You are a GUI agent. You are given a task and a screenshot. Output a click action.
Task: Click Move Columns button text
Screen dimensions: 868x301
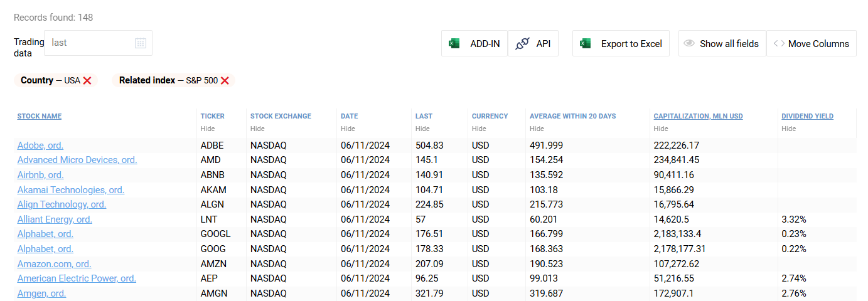tap(818, 44)
